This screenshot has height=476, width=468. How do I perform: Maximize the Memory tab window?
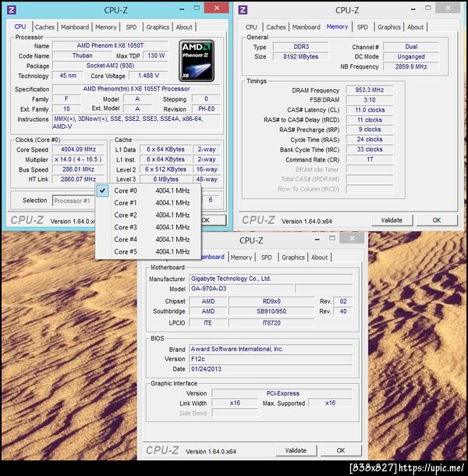428,9
